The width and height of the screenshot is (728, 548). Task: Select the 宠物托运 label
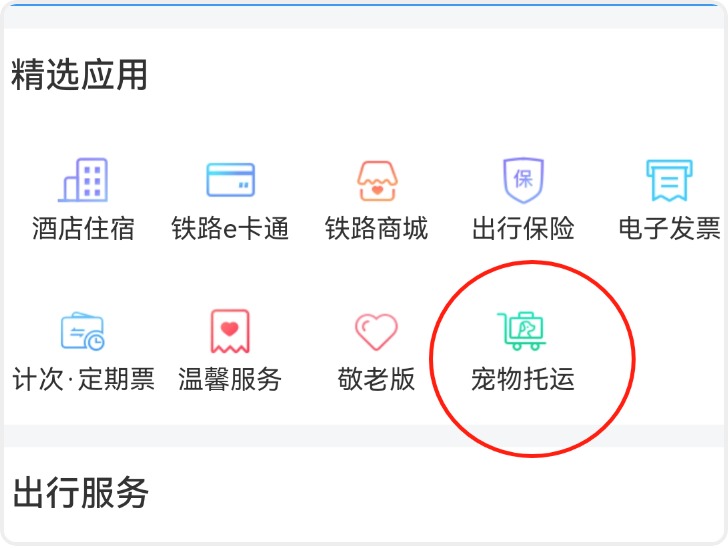pos(523,379)
